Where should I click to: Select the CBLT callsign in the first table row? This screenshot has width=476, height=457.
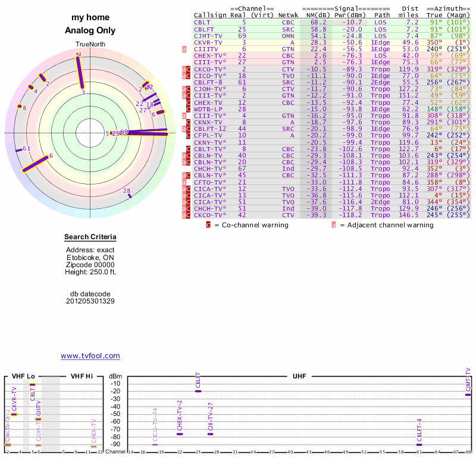201,22
